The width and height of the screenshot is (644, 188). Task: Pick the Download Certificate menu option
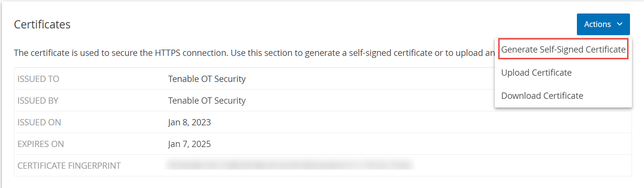(542, 96)
